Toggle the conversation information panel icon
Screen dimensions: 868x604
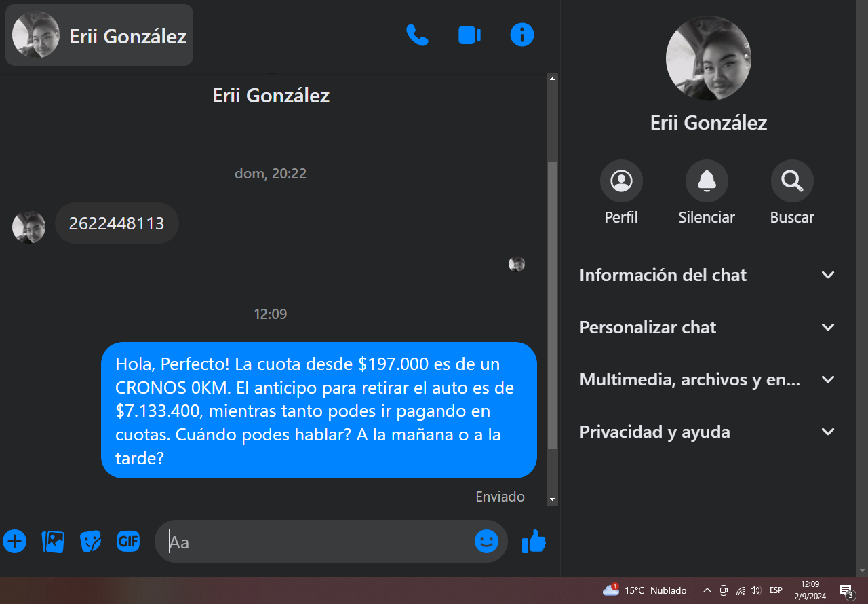click(522, 35)
